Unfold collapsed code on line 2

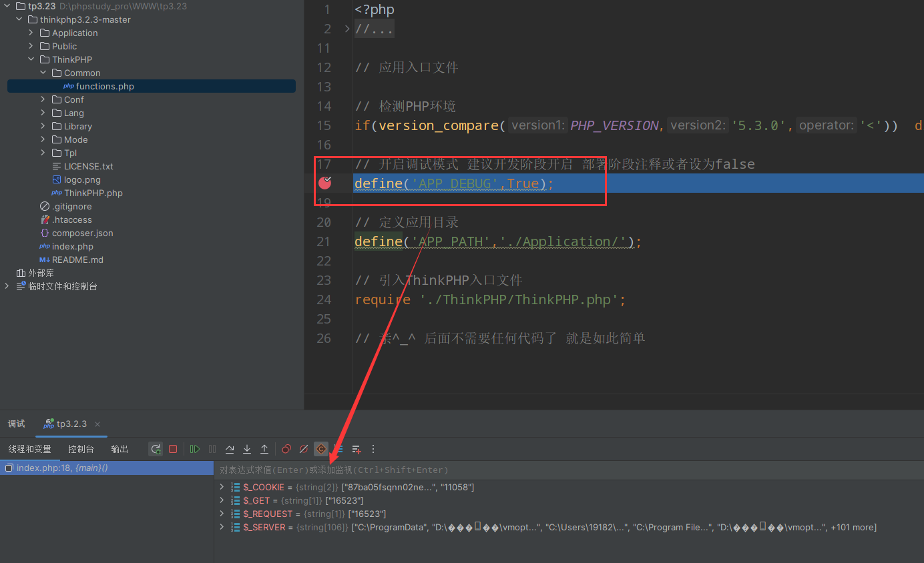pos(346,29)
